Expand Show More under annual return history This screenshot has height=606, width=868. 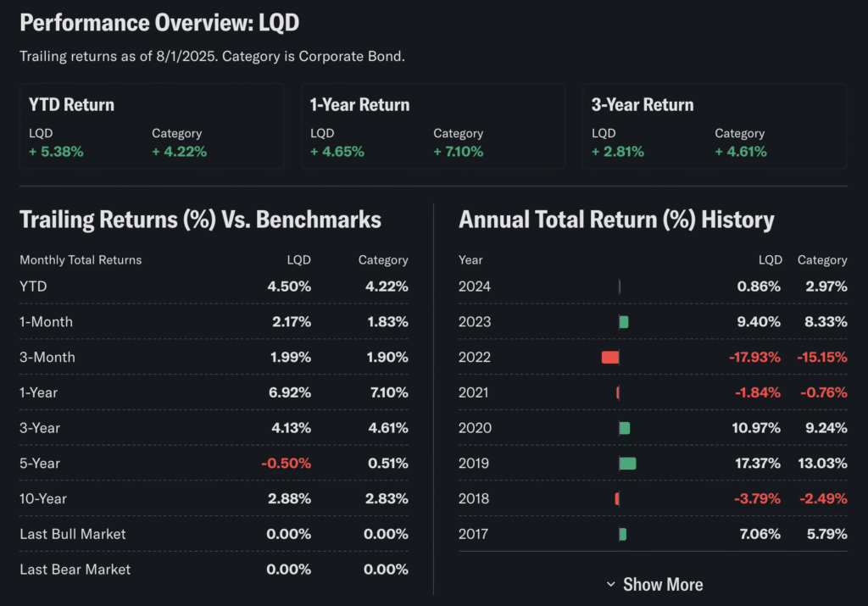pyautogui.click(x=655, y=585)
